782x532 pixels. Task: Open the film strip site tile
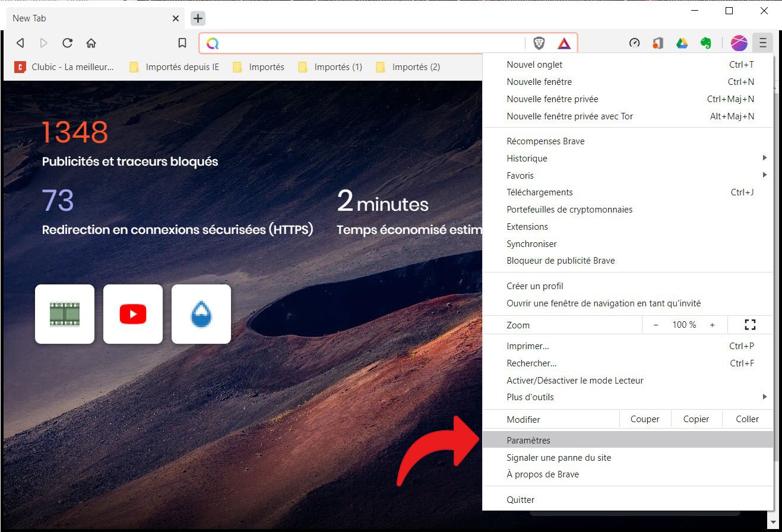coord(65,314)
